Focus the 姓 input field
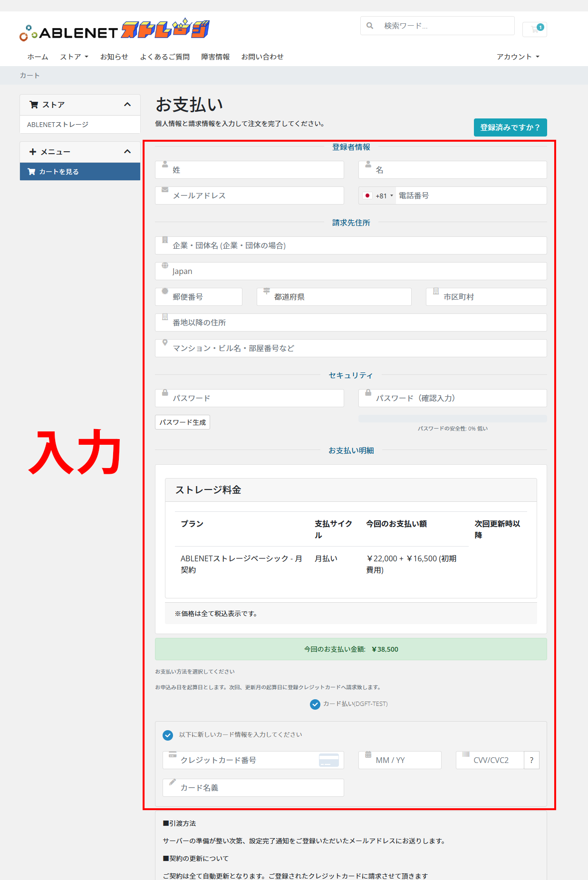The image size is (588, 880). coord(250,170)
